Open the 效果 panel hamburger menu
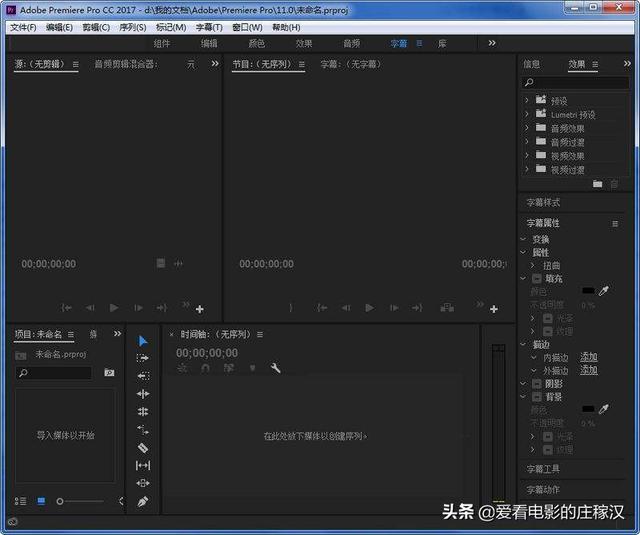The height and width of the screenshot is (535, 640). 595,64
